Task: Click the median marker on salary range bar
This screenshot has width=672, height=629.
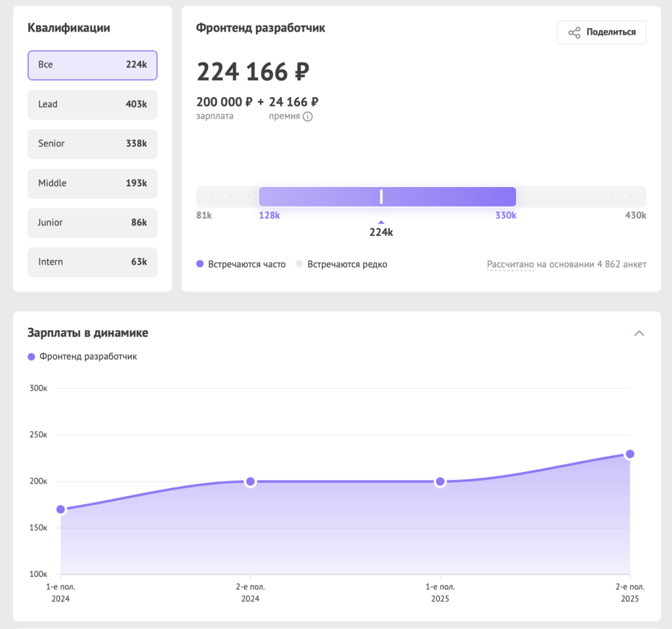Action: (381, 196)
